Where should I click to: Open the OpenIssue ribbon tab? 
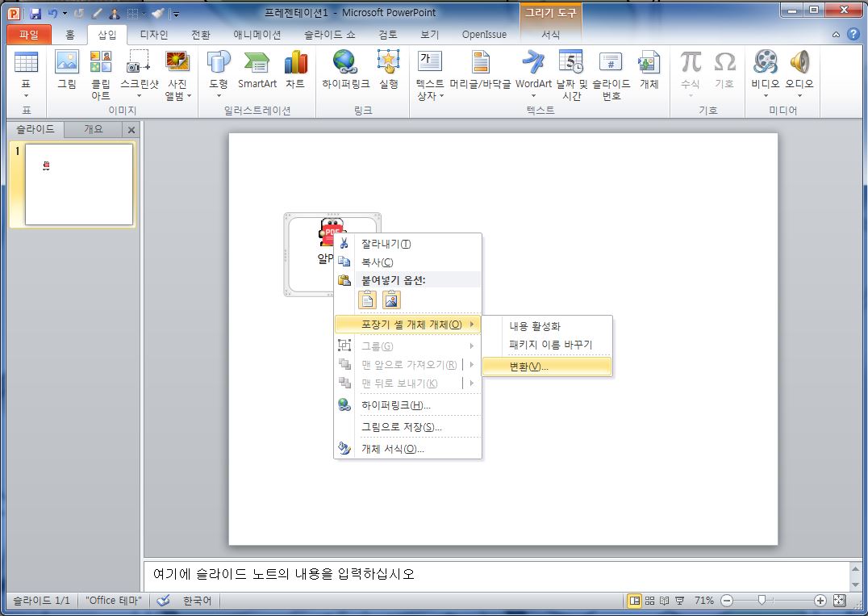484,35
